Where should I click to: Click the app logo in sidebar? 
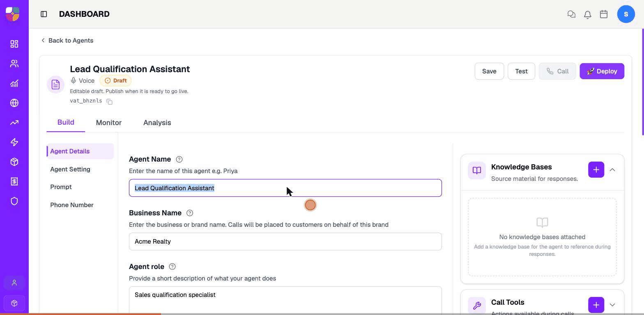(x=13, y=14)
